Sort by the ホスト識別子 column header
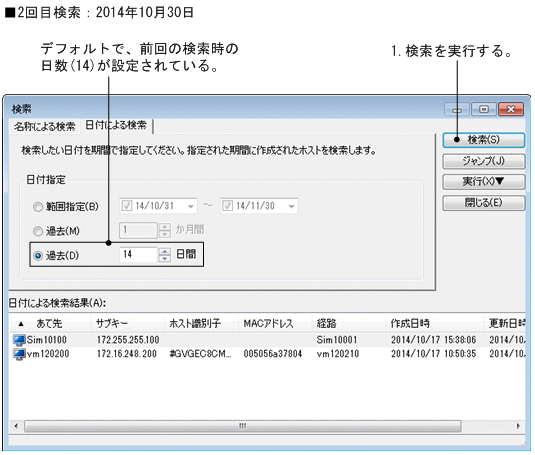 click(201, 323)
